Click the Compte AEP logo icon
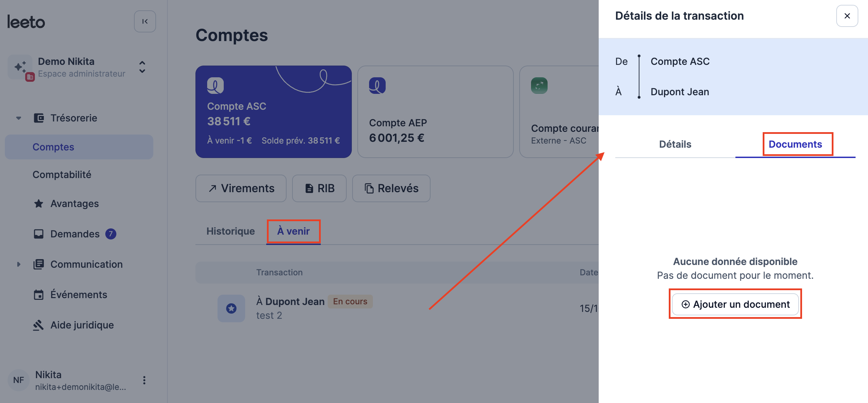The width and height of the screenshot is (868, 403). point(377,86)
